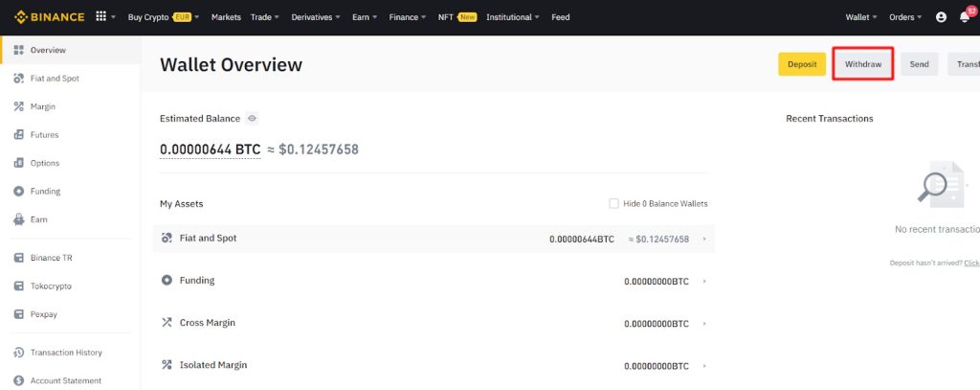Open the Earn dropdown in top bar
The image size is (980, 390).
click(x=365, y=17)
